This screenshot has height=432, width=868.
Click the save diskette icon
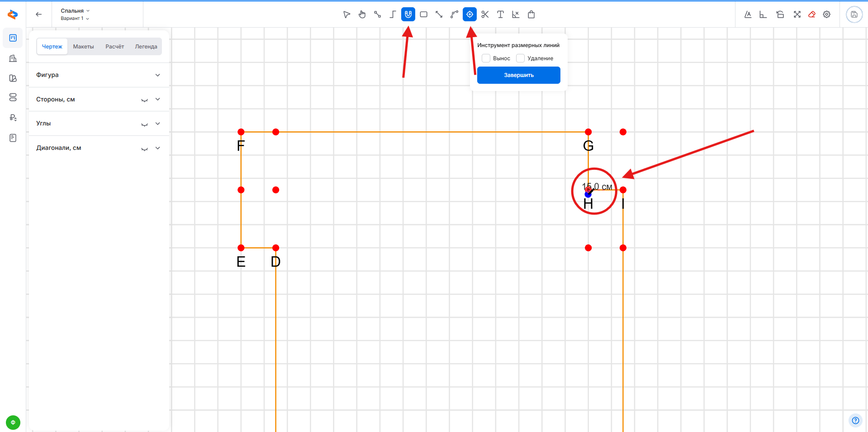[x=854, y=14]
